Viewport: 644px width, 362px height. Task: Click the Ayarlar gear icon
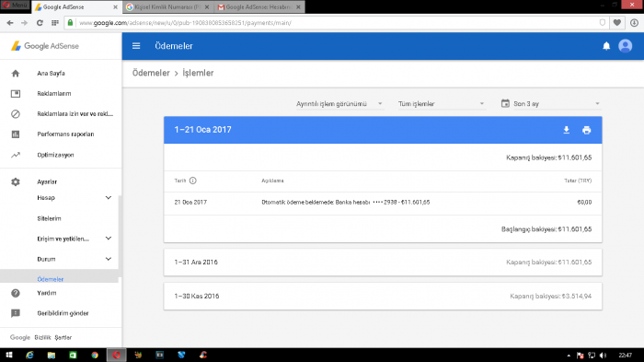pyautogui.click(x=16, y=181)
